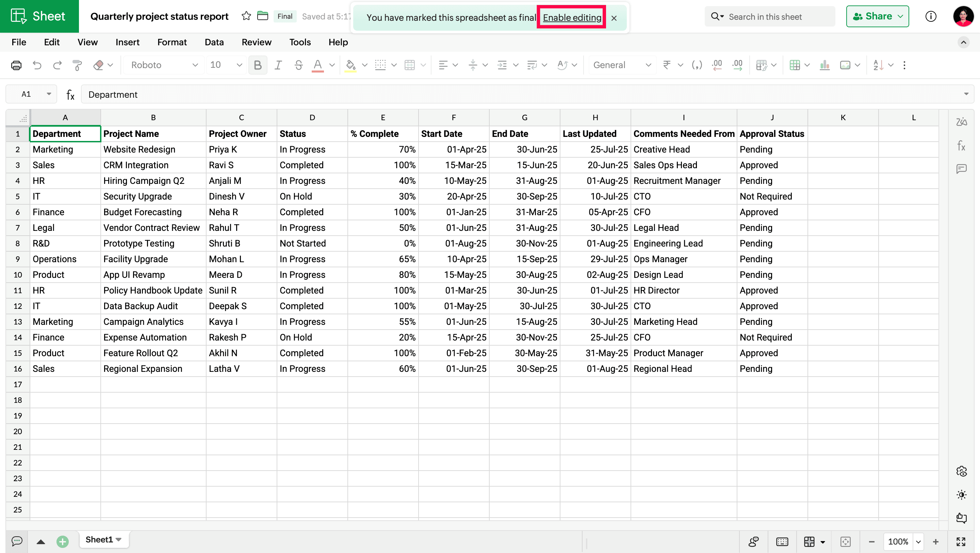Open the comments panel icon in right sidebar
The width and height of the screenshot is (980, 553).
point(961,169)
